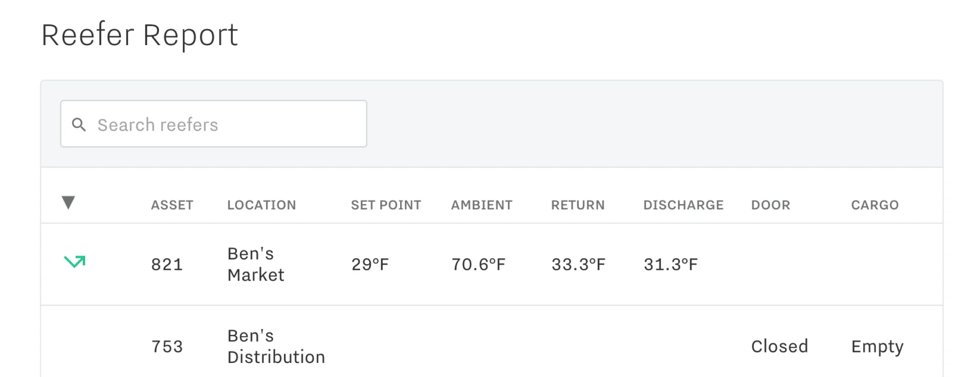Open Ben's Distribution location entry
980x377 pixels.
tap(276, 346)
